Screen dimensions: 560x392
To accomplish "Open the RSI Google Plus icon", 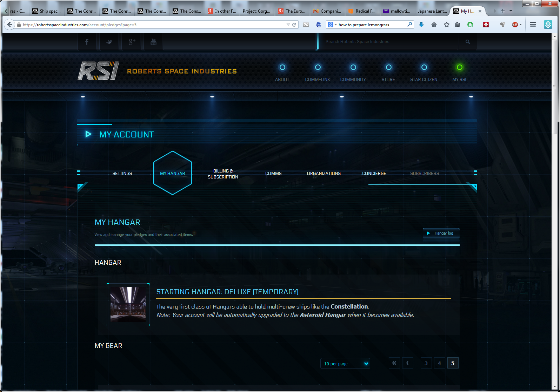I will (132, 42).
